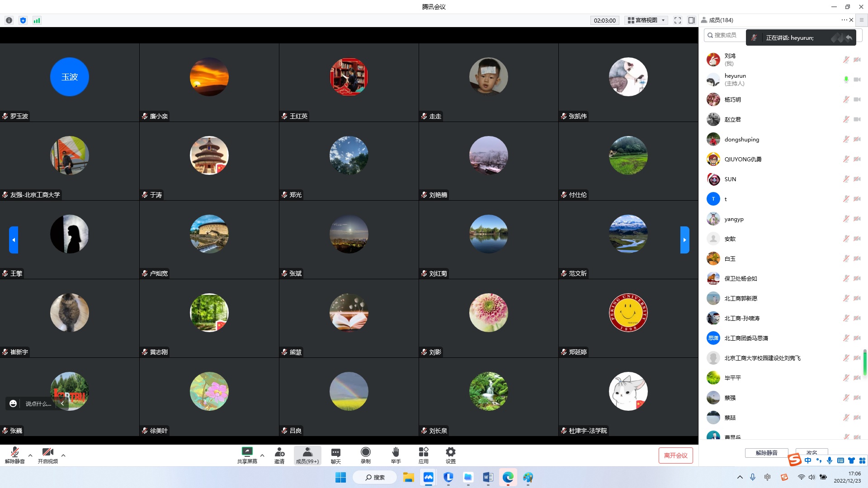View network signal status icon
Viewport: 868px width, 488px height.
coord(37,20)
